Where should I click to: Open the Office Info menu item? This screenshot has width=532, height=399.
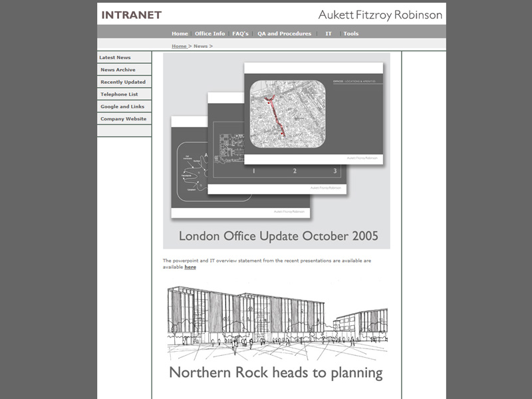(x=209, y=34)
